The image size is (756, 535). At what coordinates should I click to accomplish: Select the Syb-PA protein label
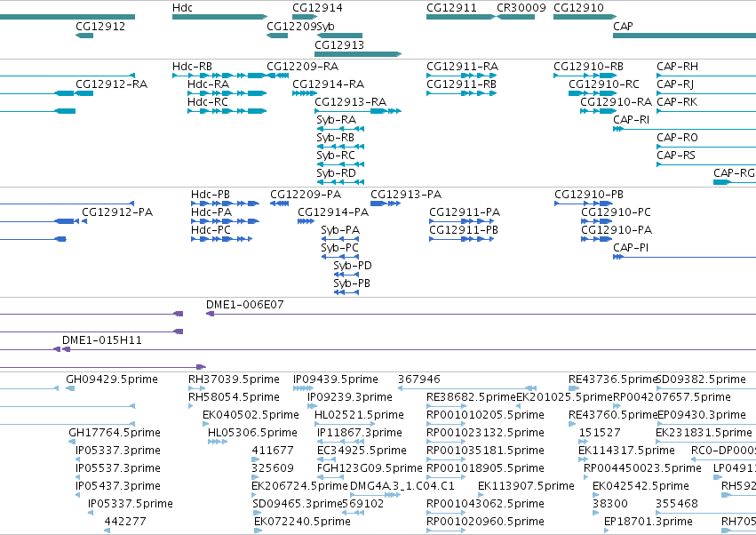340,230
